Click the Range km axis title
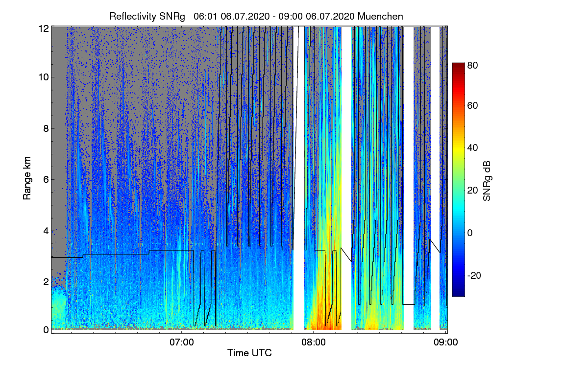Viewport: 588px width, 392px height. (x=27, y=178)
